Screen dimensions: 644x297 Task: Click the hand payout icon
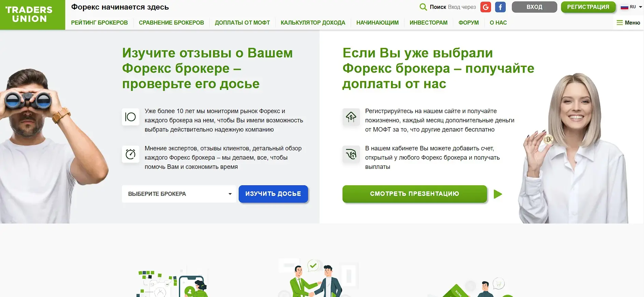tap(351, 154)
